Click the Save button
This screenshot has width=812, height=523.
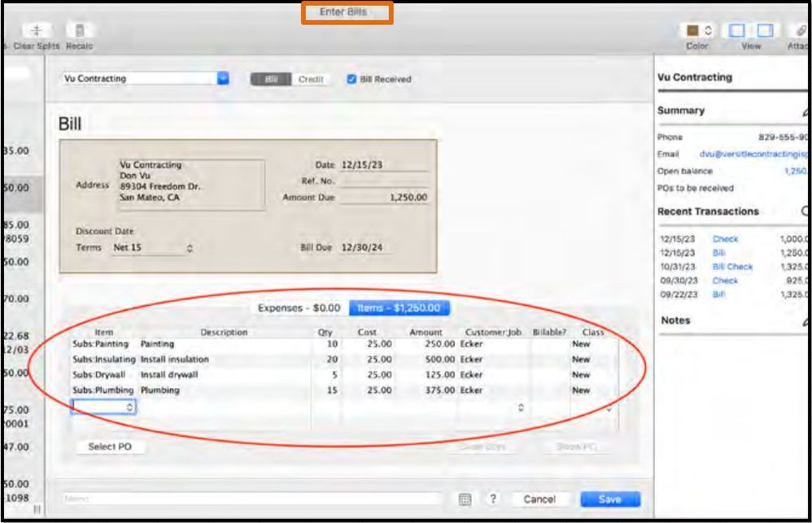pyautogui.click(x=610, y=499)
